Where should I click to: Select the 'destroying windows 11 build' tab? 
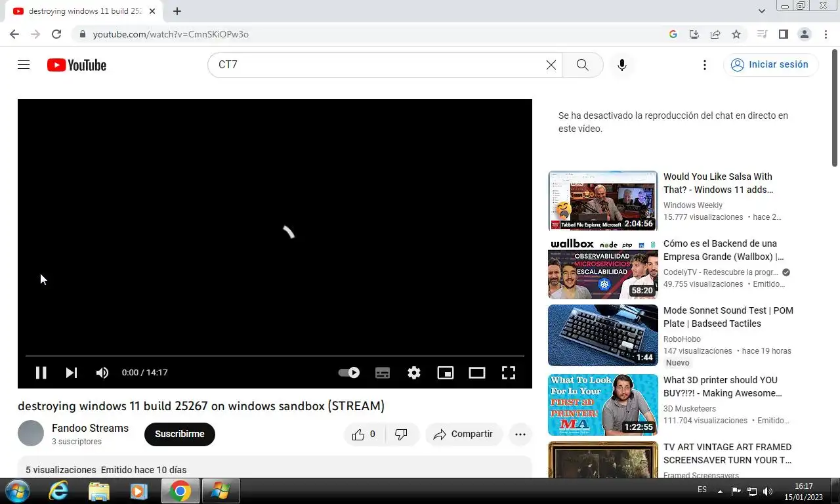click(x=85, y=11)
